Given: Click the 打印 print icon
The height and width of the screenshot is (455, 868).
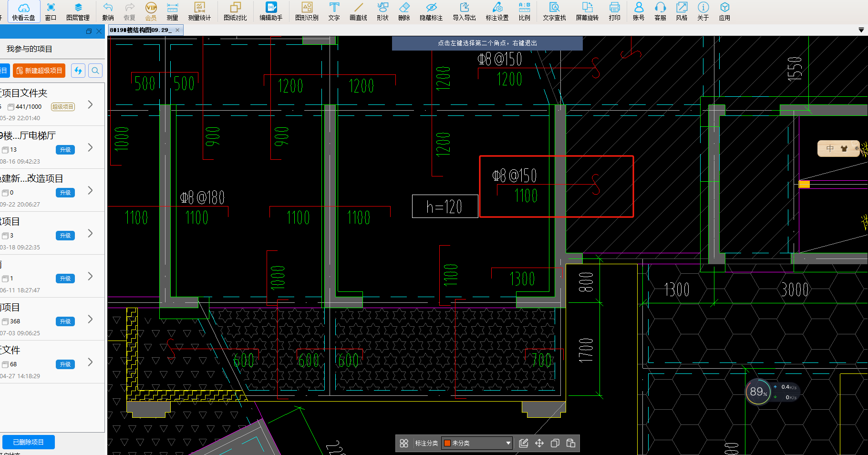Looking at the screenshot, I should [614, 11].
